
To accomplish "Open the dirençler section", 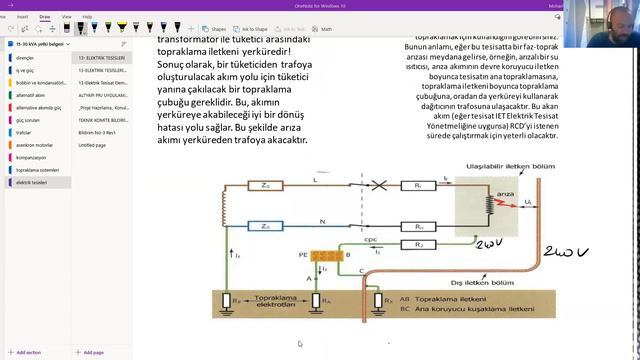I will pos(39,58).
